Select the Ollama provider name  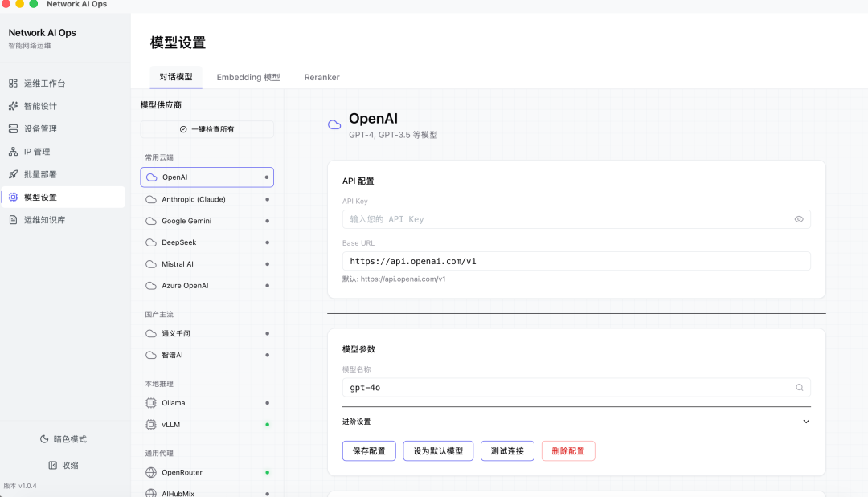click(x=174, y=403)
